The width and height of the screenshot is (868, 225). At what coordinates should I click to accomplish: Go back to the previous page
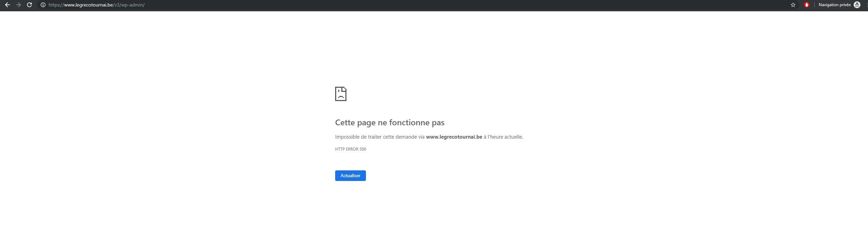point(7,5)
